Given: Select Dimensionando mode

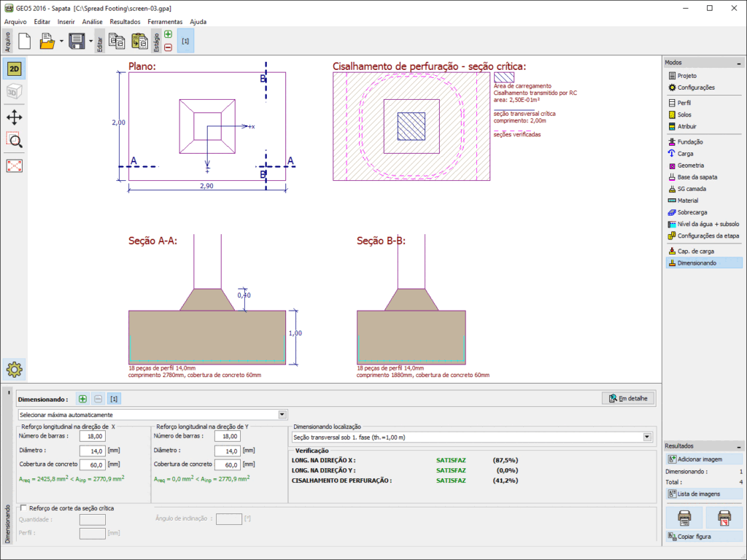Looking at the screenshot, I should tap(704, 262).
